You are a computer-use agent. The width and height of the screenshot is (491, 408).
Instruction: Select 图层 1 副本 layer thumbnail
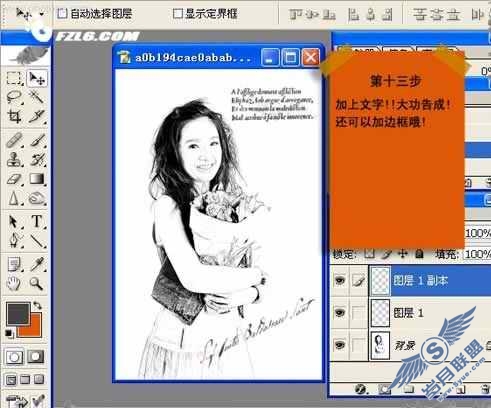coord(380,280)
